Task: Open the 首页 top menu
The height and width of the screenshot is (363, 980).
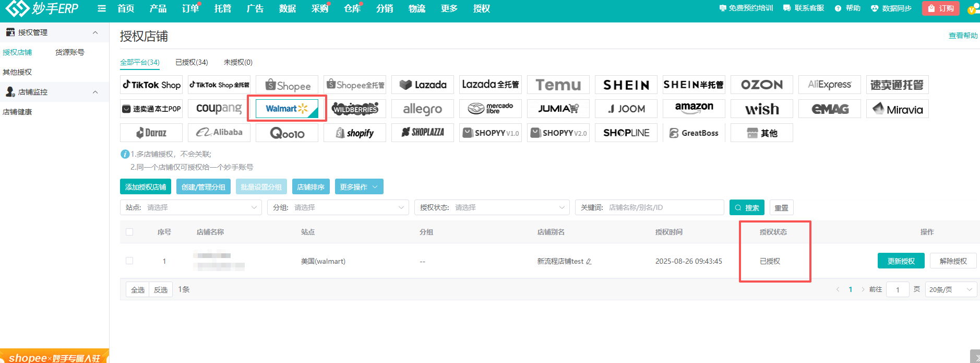Action: point(126,8)
